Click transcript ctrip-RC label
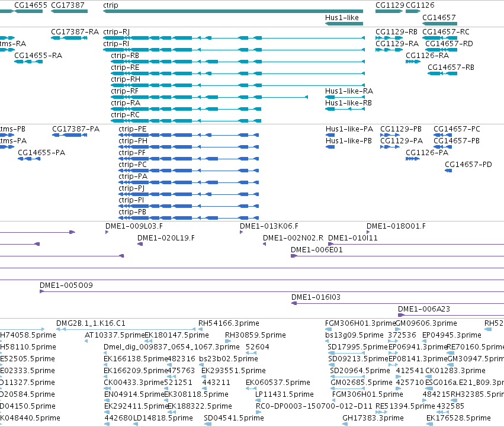 click(x=125, y=115)
